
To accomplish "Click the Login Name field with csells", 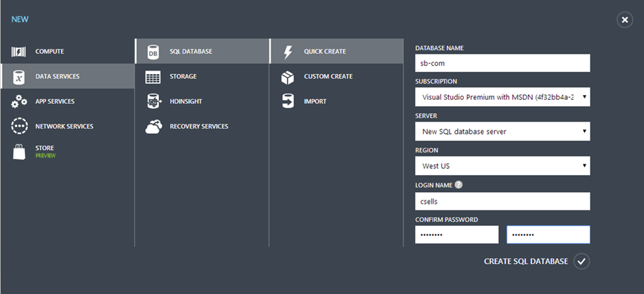I will pos(503,202).
